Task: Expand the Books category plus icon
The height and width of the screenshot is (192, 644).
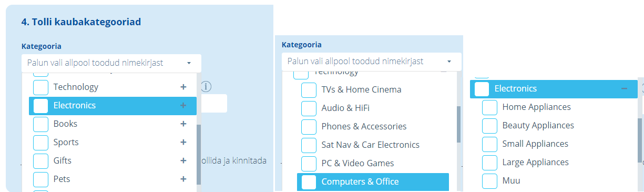Action: pos(183,124)
